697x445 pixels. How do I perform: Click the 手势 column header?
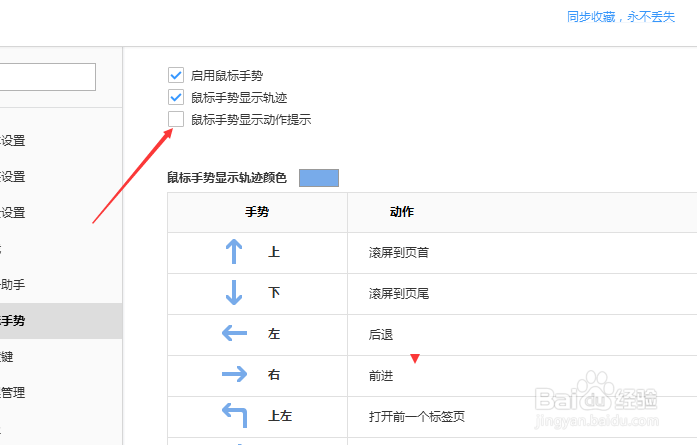(257, 212)
